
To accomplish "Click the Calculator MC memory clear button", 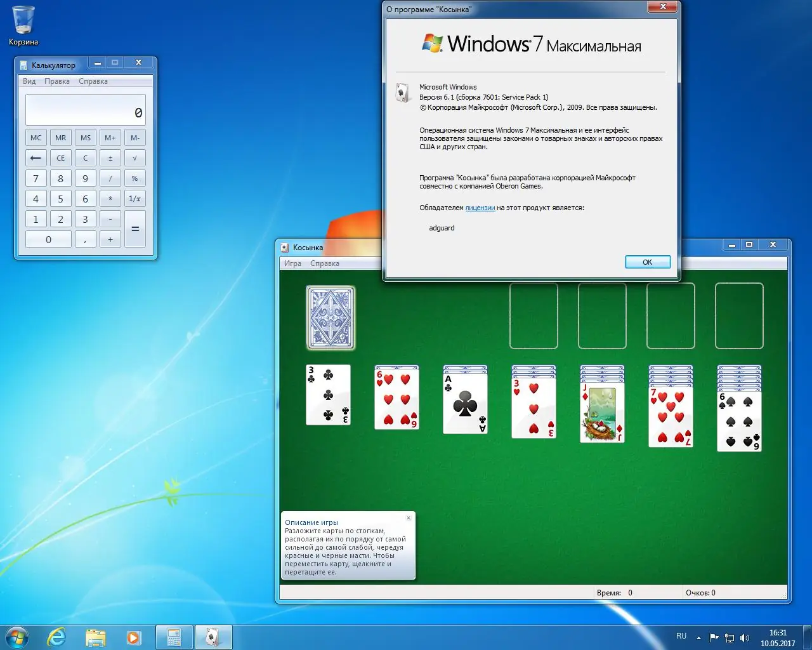I will [36, 138].
